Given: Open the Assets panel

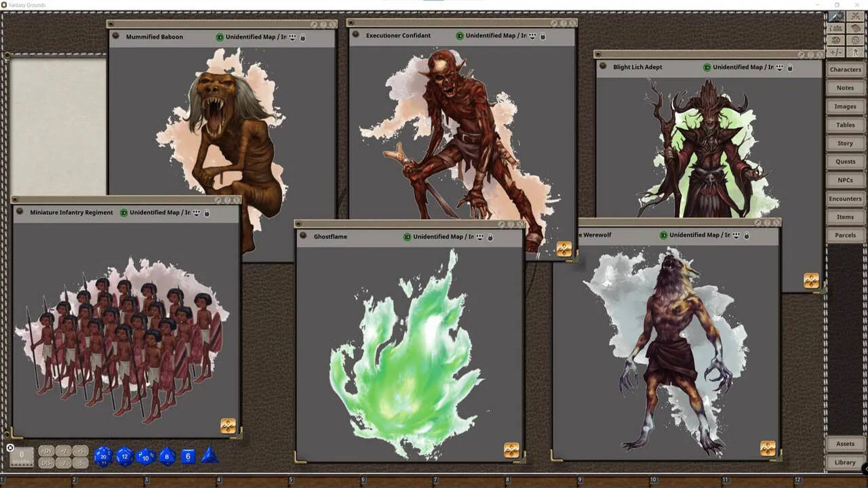Looking at the screenshot, I should 845,444.
